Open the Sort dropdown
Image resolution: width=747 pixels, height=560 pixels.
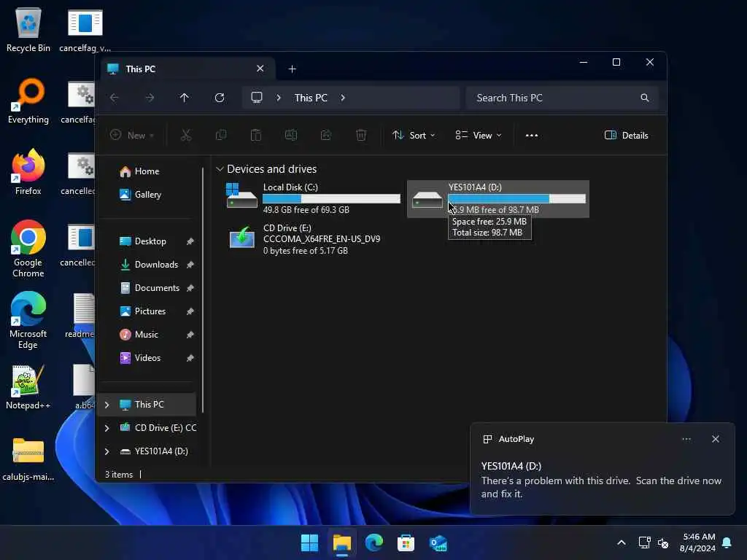click(413, 135)
